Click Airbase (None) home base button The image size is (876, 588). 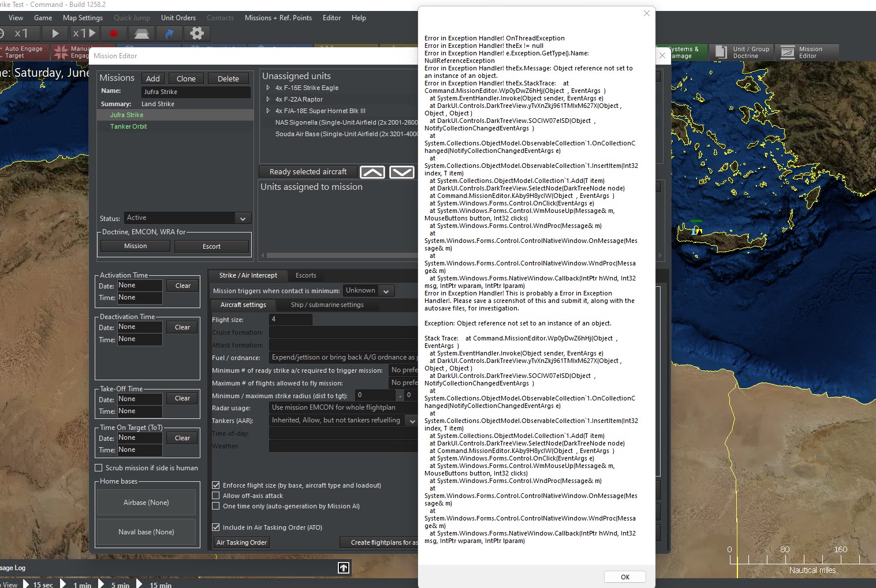(x=146, y=503)
